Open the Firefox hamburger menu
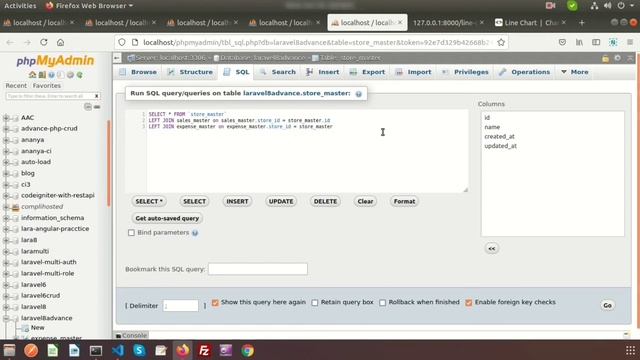 (x=630, y=42)
